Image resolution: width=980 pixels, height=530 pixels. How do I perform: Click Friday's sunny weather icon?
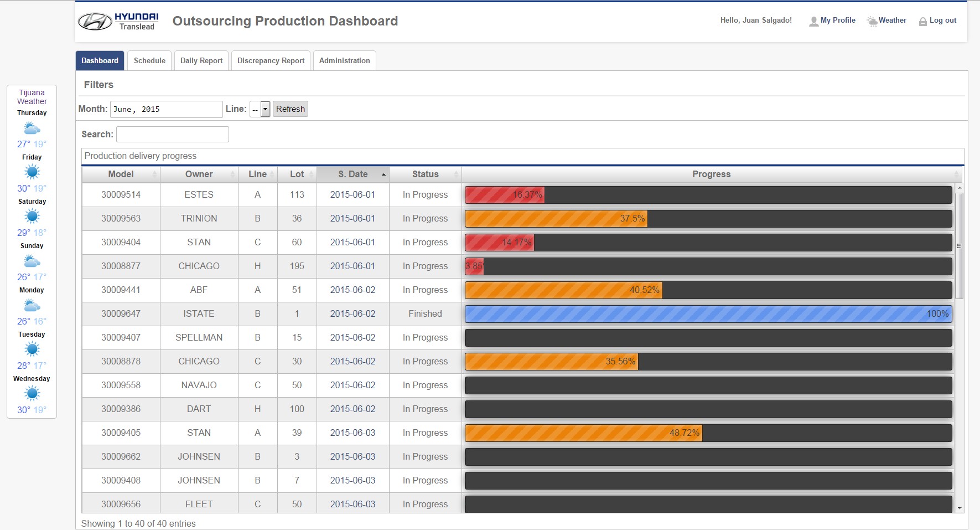click(x=32, y=172)
